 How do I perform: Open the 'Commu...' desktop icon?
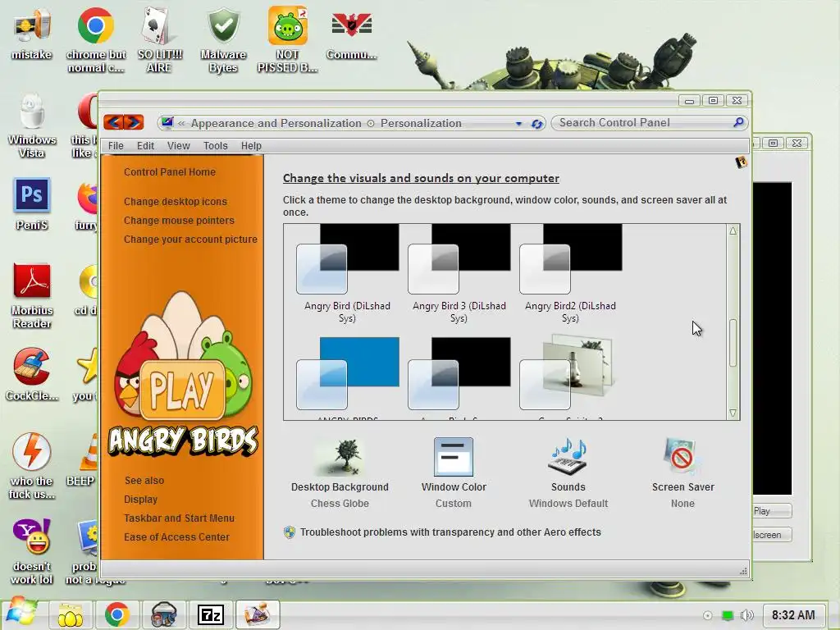(351, 33)
